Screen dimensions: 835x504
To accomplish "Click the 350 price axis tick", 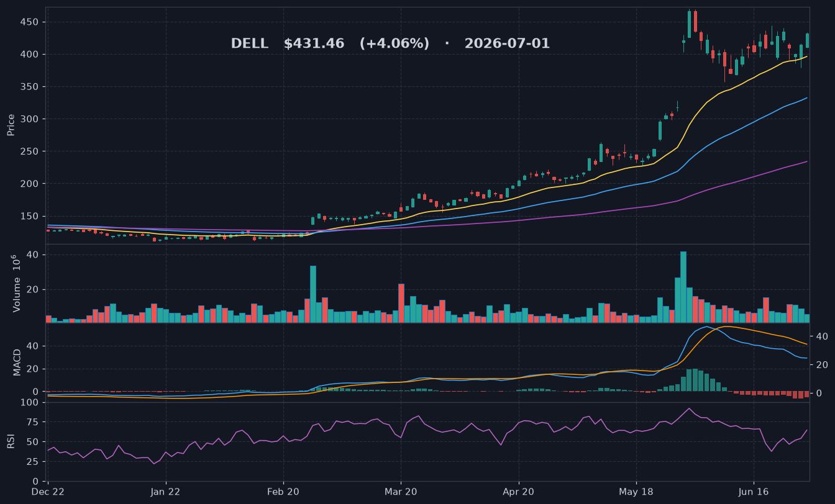I will [x=30, y=87].
